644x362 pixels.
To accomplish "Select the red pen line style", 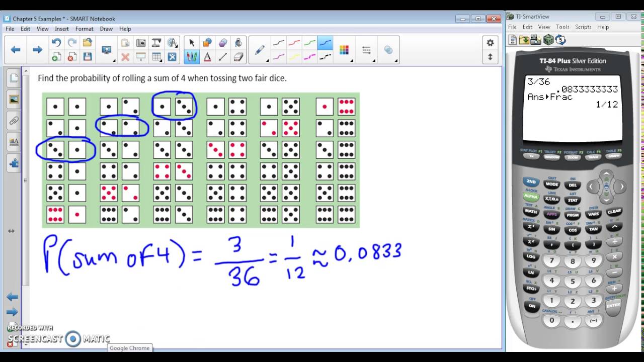I will [x=294, y=43].
